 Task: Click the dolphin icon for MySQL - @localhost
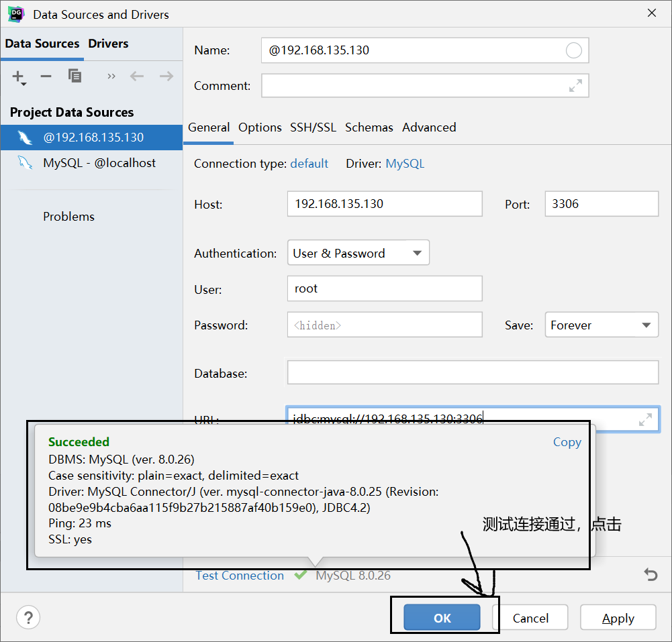tap(25, 163)
